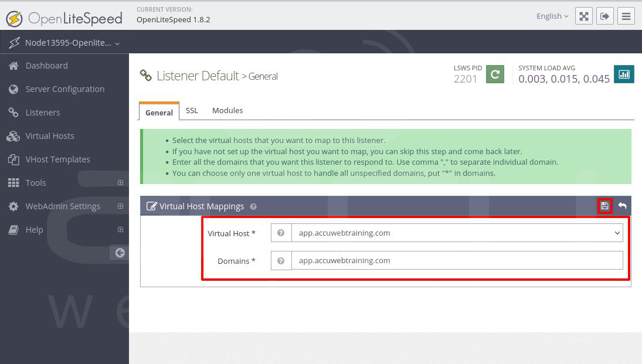Open the Virtual Host select dropdown

[457, 233]
